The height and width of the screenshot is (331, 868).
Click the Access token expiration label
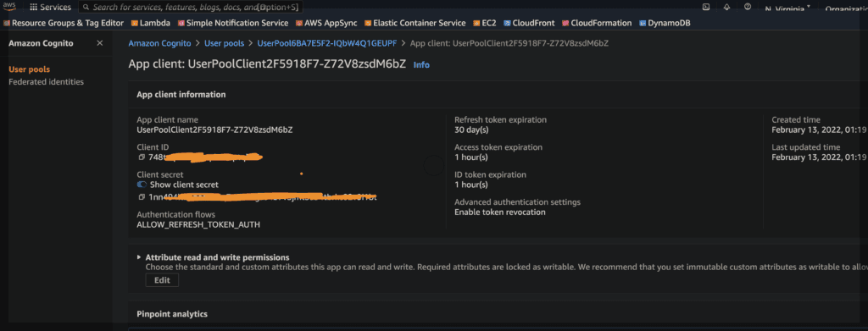(x=498, y=147)
